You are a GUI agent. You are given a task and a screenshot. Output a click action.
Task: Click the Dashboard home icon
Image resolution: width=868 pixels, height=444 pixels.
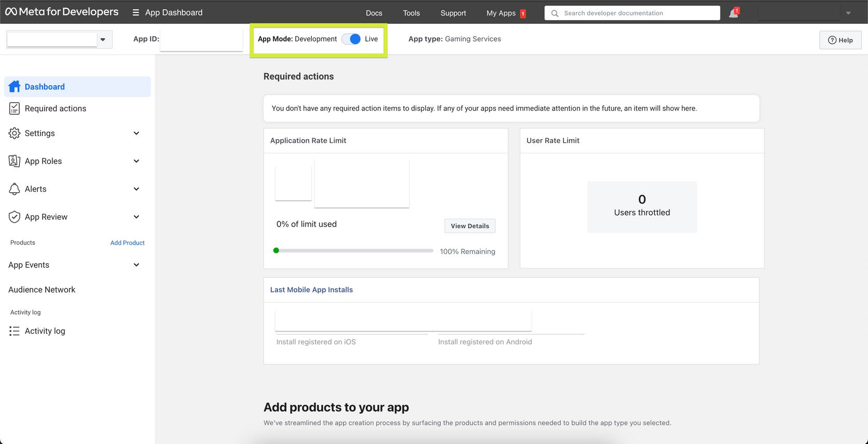tap(15, 87)
